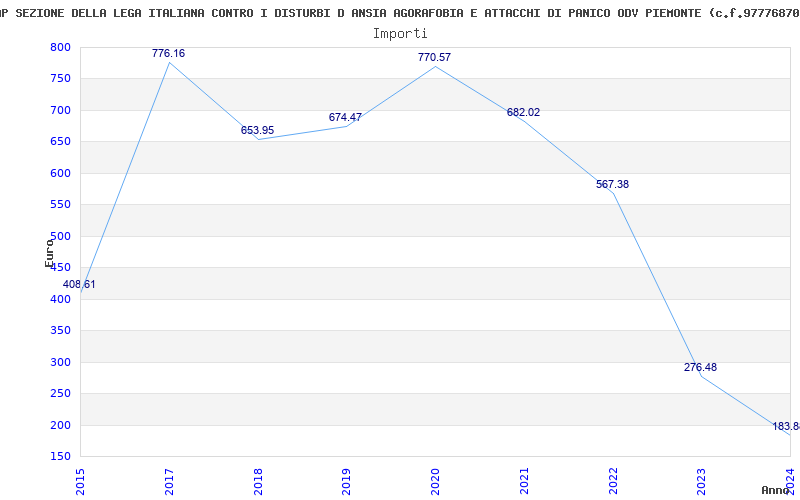Click the Importi chart subtitle

400,34
